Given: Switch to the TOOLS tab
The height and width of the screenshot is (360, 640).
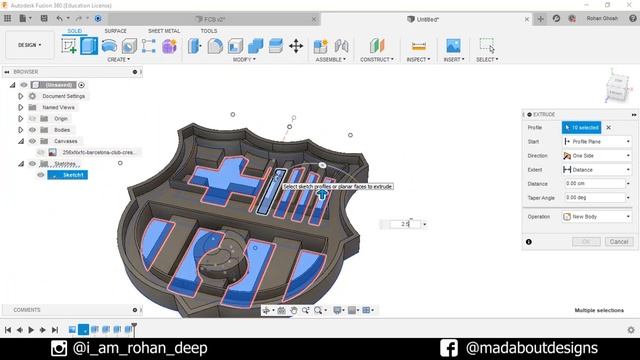Looking at the screenshot, I should click(209, 31).
